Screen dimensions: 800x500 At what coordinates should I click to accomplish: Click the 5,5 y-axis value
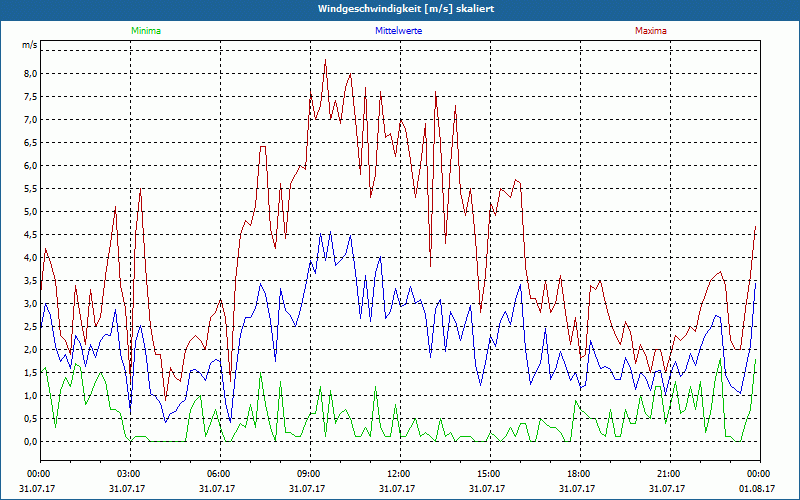[x=31, y=188]
